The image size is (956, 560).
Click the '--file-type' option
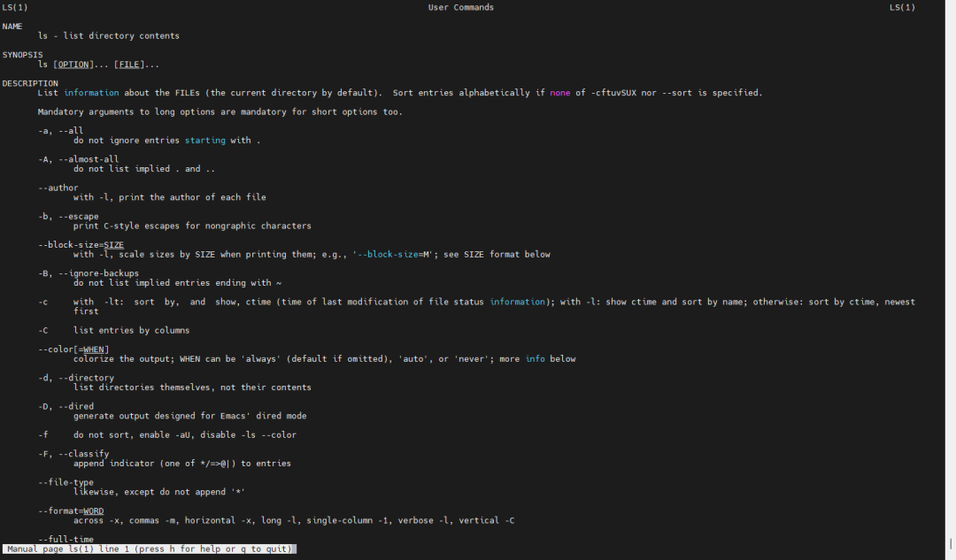[x=66, y=483]
